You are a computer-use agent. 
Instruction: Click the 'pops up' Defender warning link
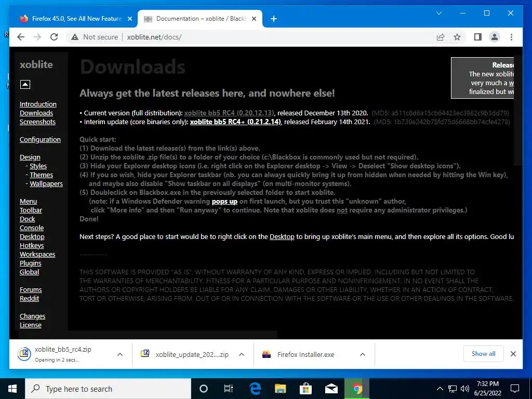click(x=224, y=201)
